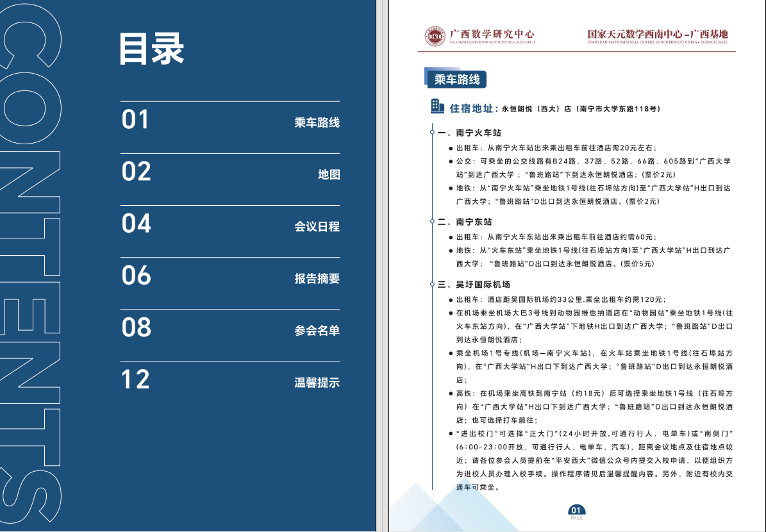This screenshot has height=532, width=766.
Task: Click the Guangxi Center for Mathematical Research emblem
Action: coord(435,36)
